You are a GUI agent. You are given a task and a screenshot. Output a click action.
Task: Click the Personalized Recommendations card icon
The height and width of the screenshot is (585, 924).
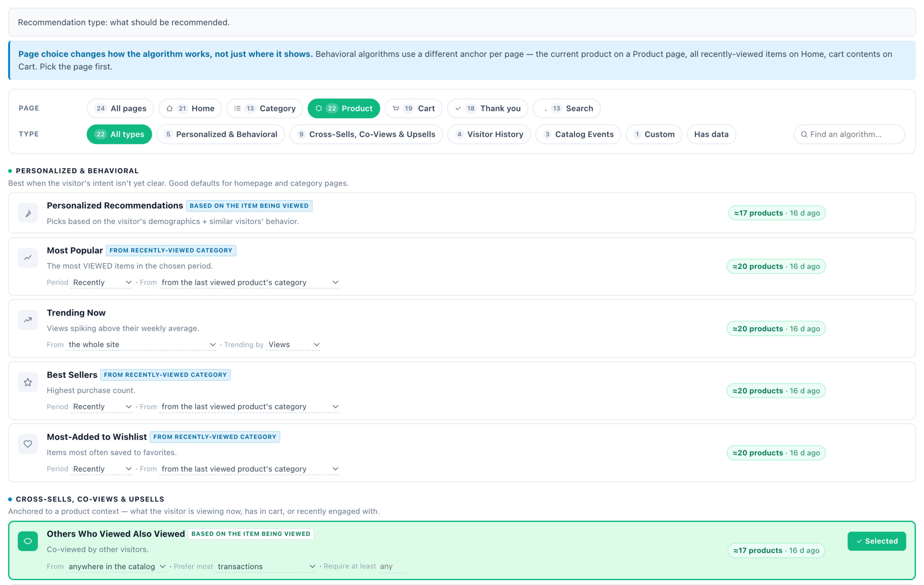28,213
